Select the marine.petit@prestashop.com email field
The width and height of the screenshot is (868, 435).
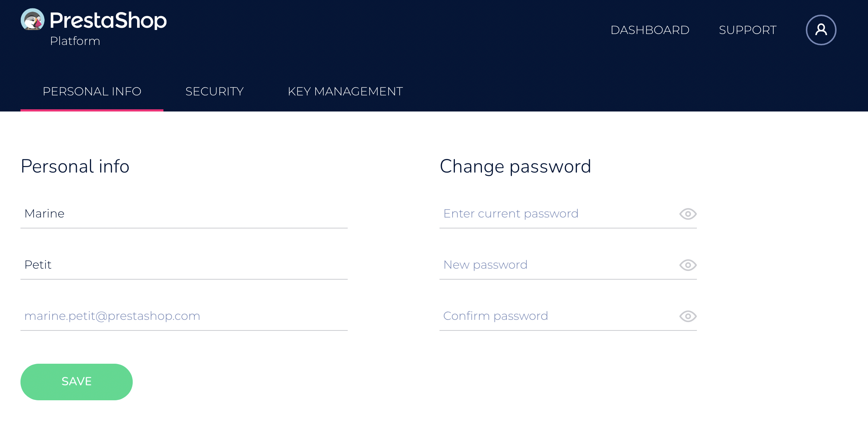[184, 316]
